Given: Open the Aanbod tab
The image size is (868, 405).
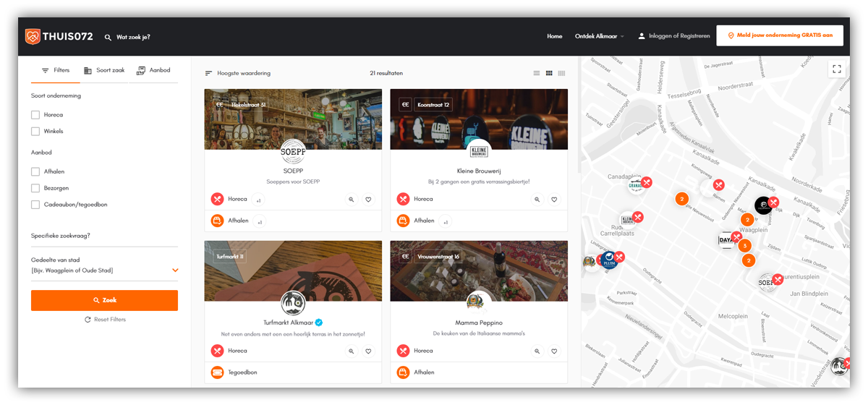Looking at the screenshot, I should pos(153,70).
